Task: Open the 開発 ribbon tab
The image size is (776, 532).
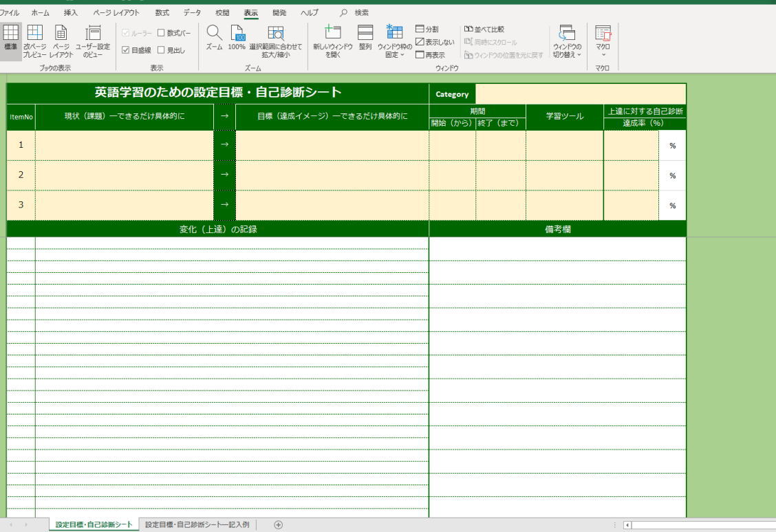Action: [x=279, y=12]
